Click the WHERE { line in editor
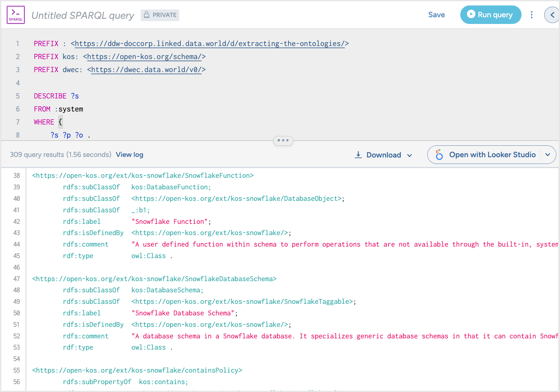Viewport: 560px width, 392px height. pyautogui.click(x=48, y=122)
